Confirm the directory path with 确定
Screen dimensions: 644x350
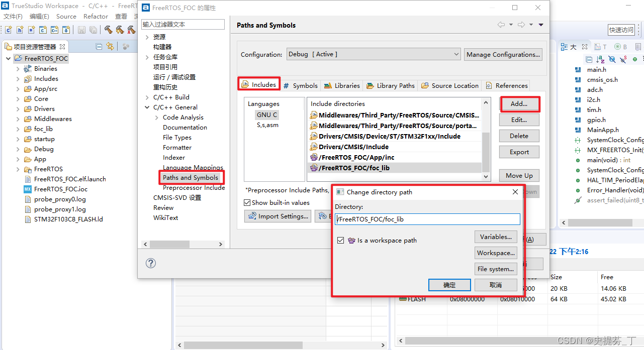point(449,285)
